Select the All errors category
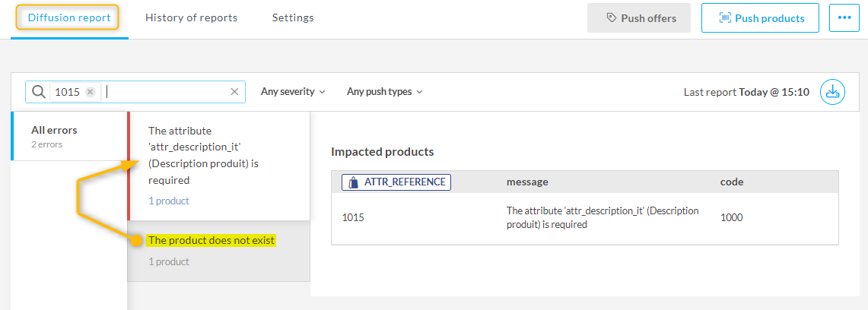The image size is (868, 310). 54,136
